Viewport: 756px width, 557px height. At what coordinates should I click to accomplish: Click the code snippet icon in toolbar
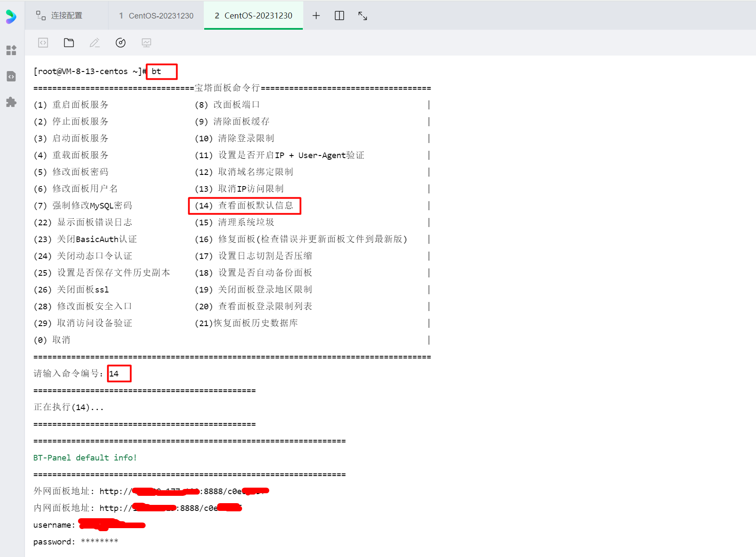click(43, 43)
